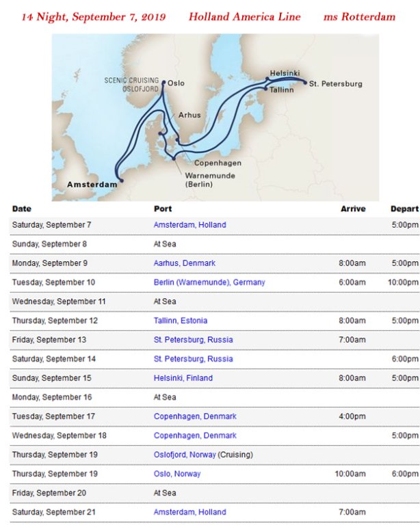Click St. Petersburg, Russia link for September 14
This screenshot has width=420, height=525.
coord(193,359)
